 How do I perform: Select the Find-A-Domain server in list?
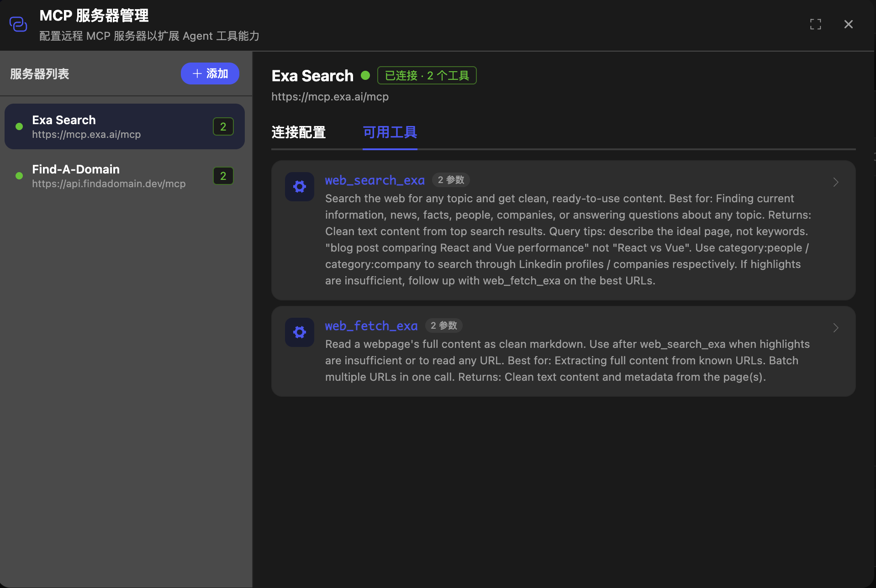click(125, 176)
